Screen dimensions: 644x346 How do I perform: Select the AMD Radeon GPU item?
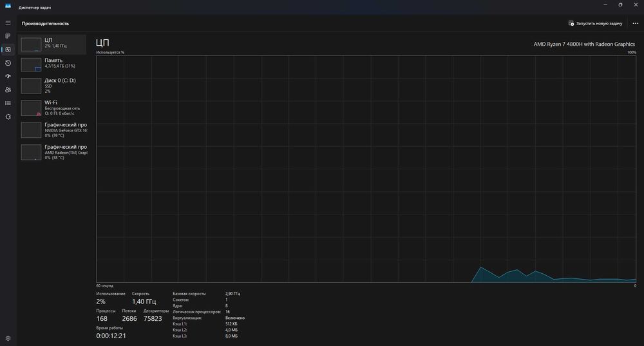point(52,152)
